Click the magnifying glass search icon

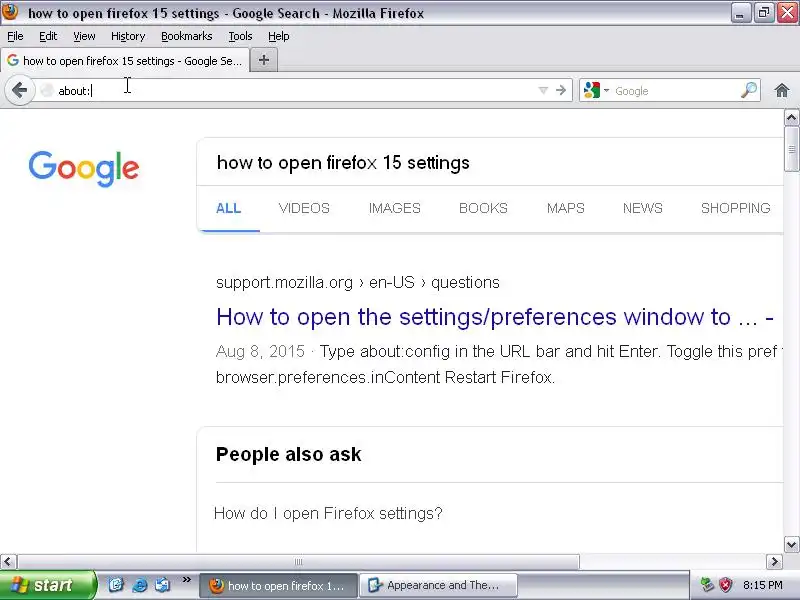748,90
